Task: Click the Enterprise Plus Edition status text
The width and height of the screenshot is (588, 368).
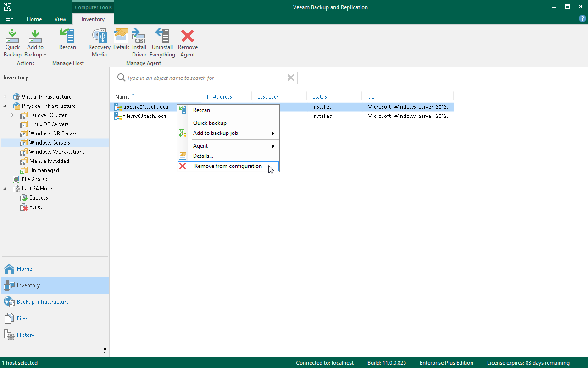Action: coord(447,363)
